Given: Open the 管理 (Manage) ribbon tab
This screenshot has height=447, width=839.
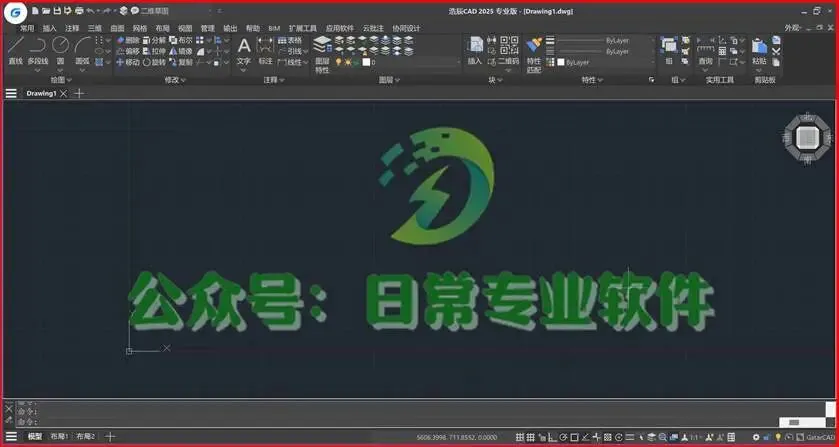Looking at the screenshot, I should (x=208, y=28).
